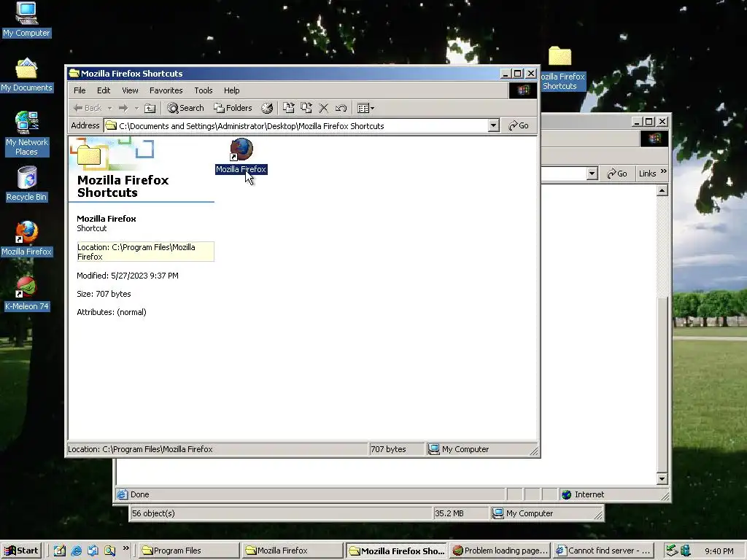The height and width of the screenshot is (560, 747).
Task: Click the second system tray icon
Action: [685, 551]
